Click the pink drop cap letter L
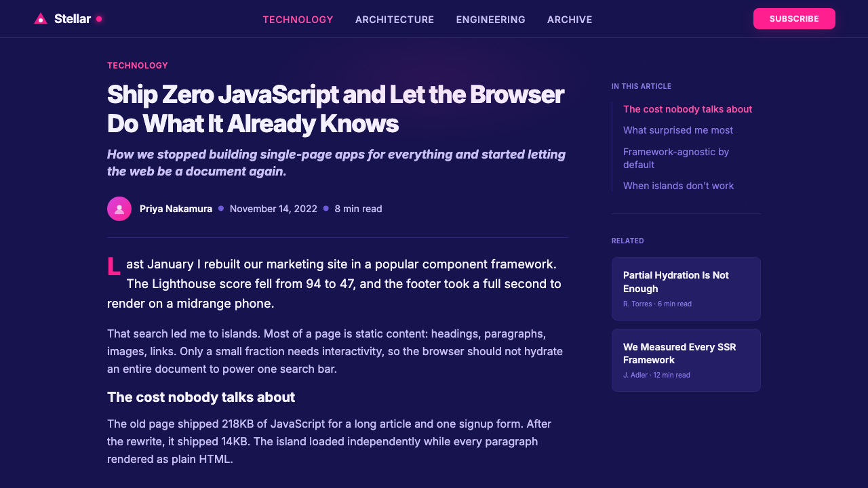The width and height of the screenshot is (868, 488). pos(114,266)
